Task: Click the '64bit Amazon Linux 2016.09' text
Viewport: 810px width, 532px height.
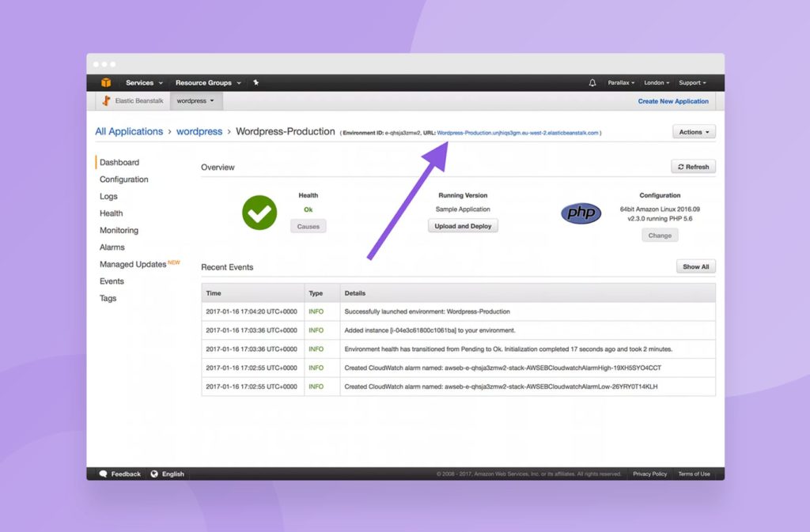Action: (660, 209)
